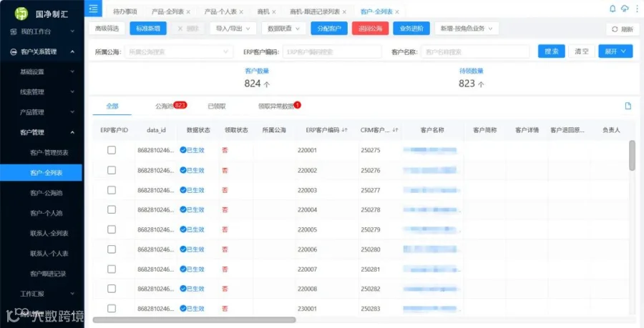The height and width of the screenshot is (328, 644).
Task: Click the 业务进阶 button
Action: (x=411, y=29)
